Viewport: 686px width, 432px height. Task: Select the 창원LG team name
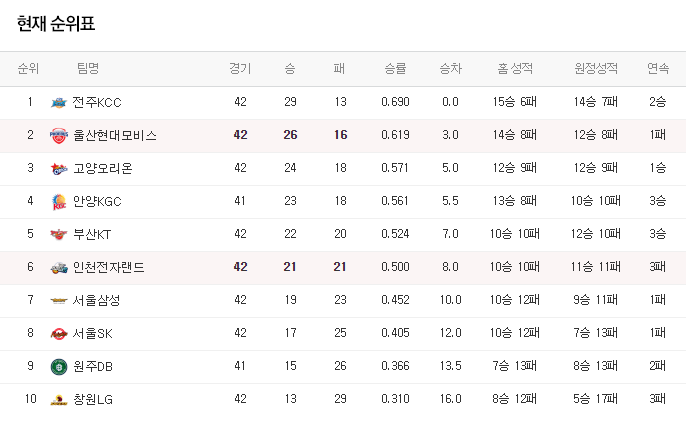tap(93, 400)
